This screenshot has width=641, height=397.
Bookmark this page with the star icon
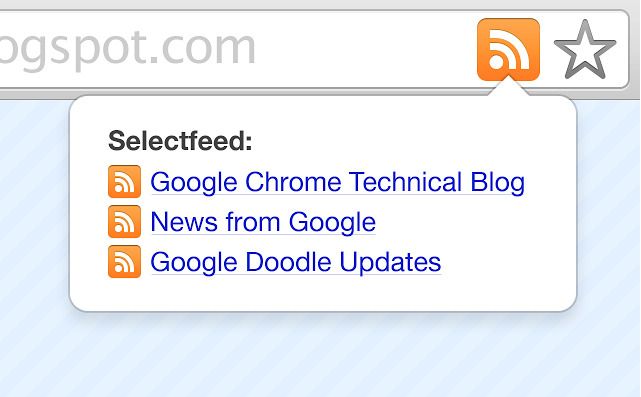tap(585, 50)
